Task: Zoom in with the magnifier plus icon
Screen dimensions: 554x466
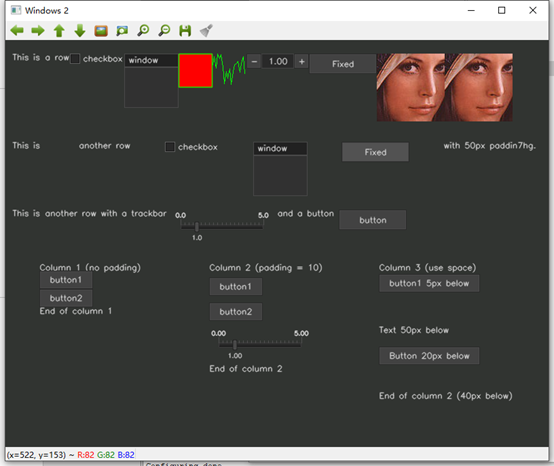Action: click(x=143, y=31)
